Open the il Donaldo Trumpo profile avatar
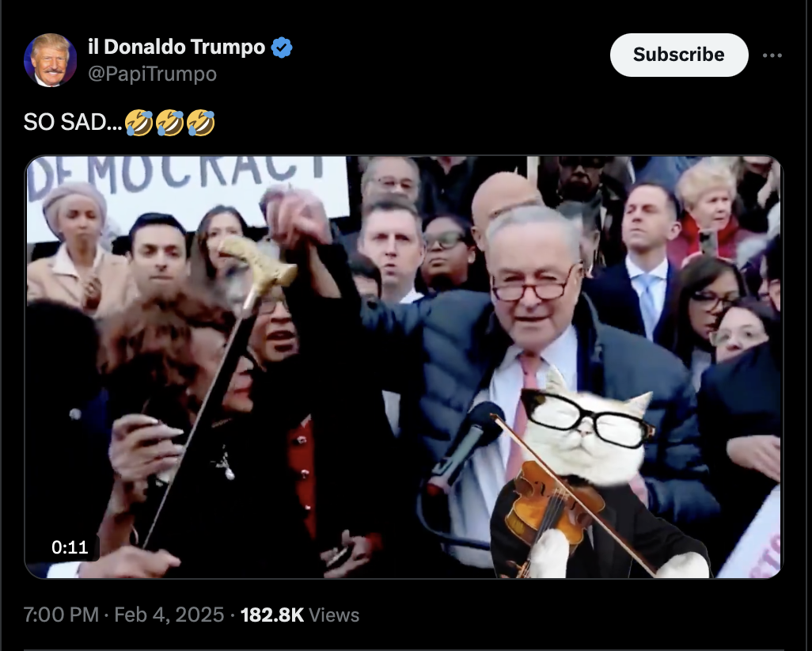Viewport: 812px width, 651px height. 50,60
